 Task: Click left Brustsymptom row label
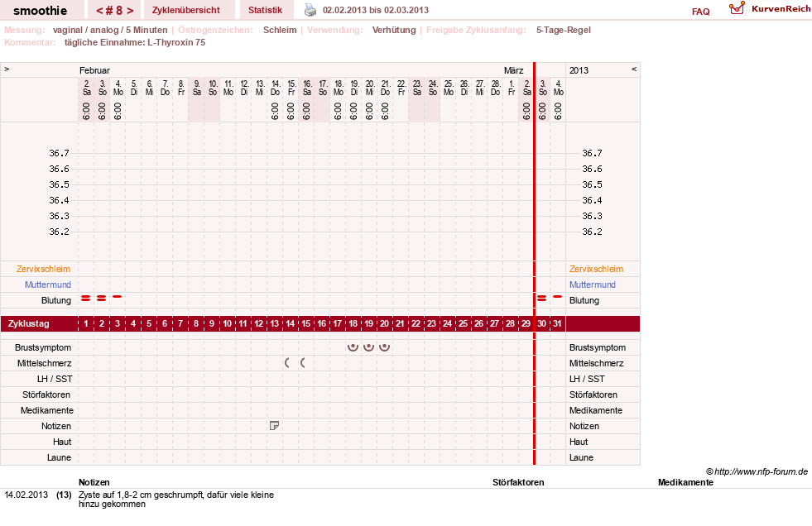[x=43, y=347]
